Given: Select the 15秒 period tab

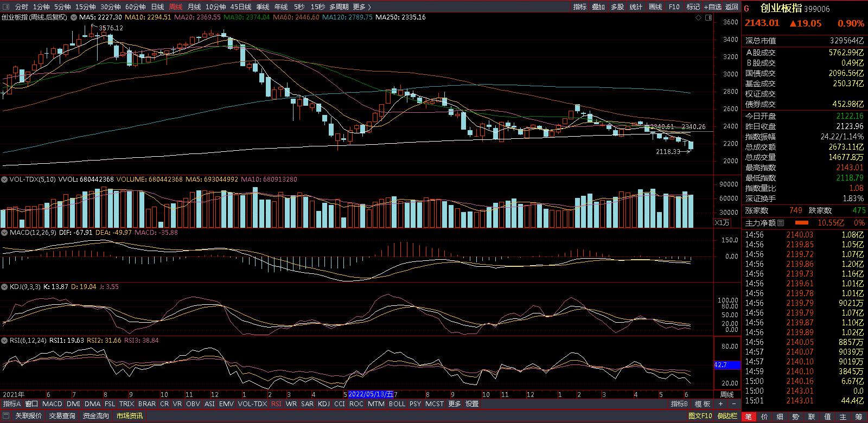Looking at the screenshot, I should click(318, 7).
